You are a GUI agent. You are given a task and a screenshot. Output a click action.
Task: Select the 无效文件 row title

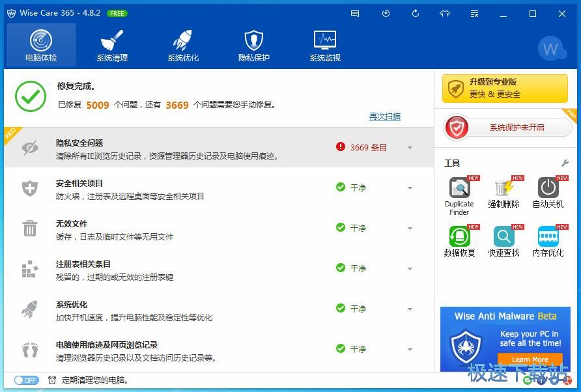tap(72, 224)
